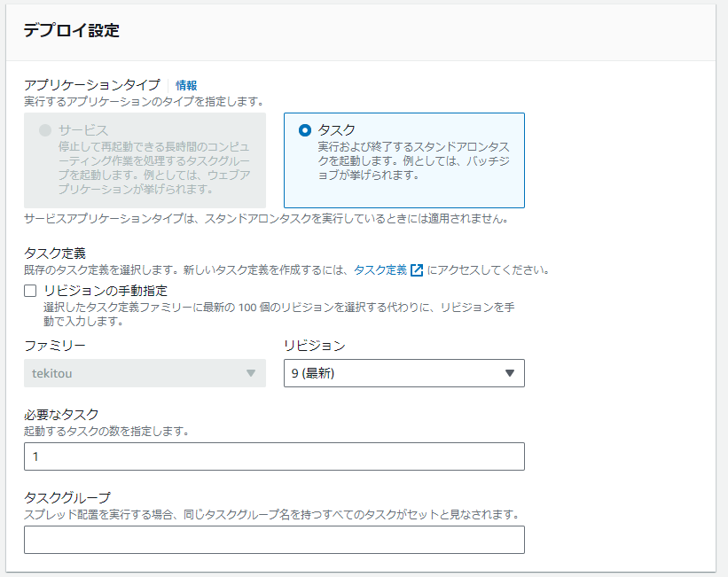Click the description starting スプレッド配置を実行する場合
This screenshot has height=577, width=728.
pyautogui.click(x=271, y=514)
